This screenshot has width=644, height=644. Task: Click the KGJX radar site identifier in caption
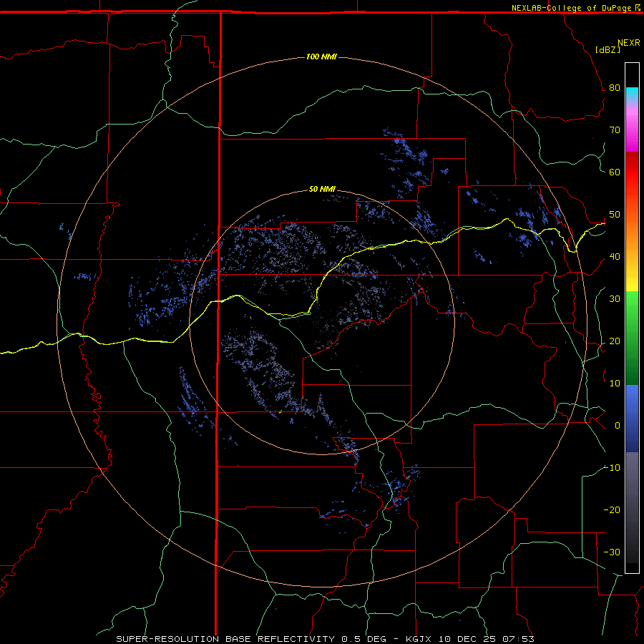[419, 639]
